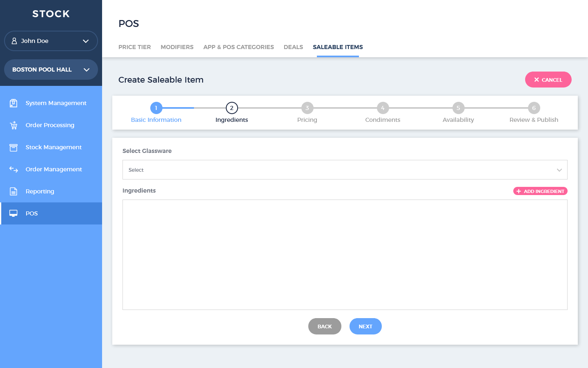Open the Boston Pool Hall venue selector
This screenshot has width=588, height=368.
click(51, 70)
